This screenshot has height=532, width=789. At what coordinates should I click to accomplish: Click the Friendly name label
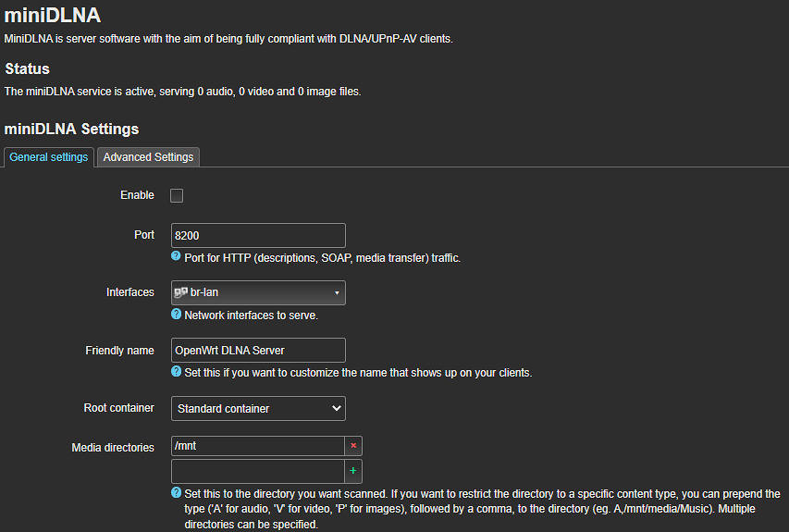[x=119, y=351]
